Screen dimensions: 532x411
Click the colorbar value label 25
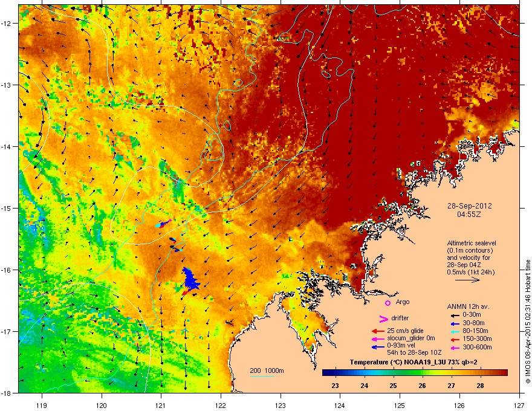pyautogui.click(x=393, y=386)
